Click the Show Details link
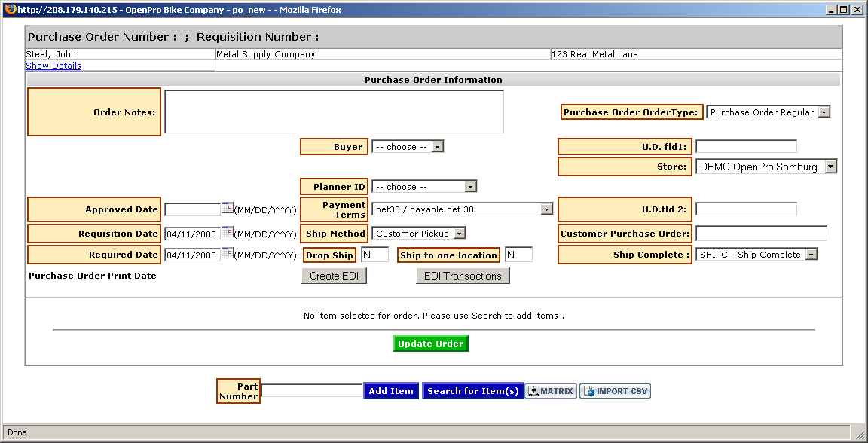The image size is (868, 443). [53, 66]
